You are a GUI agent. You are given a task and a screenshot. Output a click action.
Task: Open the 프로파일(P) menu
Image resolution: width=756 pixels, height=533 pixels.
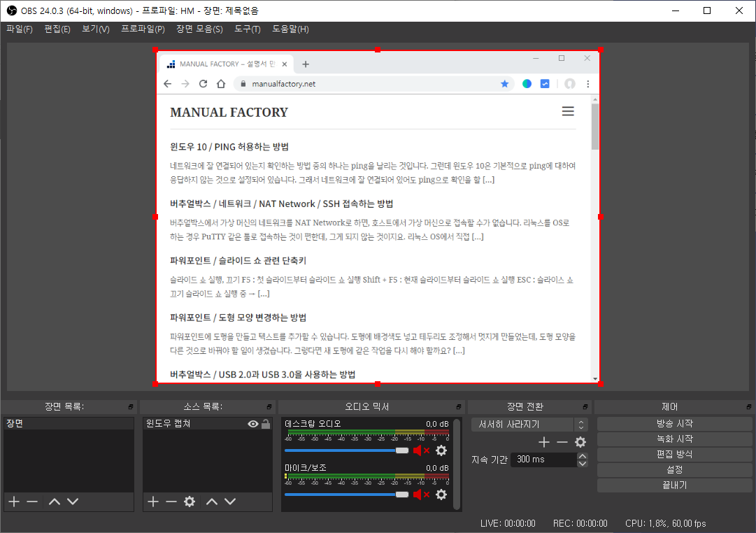pyautogui.click(x=143, y=29)
